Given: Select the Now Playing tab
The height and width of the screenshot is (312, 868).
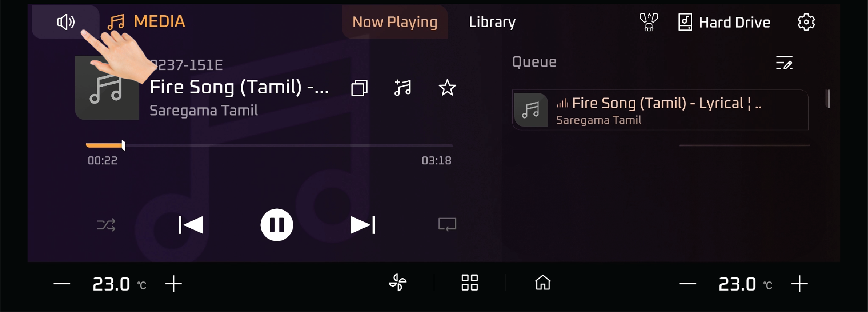Looking at the screenshot, I should coord(395,22).
